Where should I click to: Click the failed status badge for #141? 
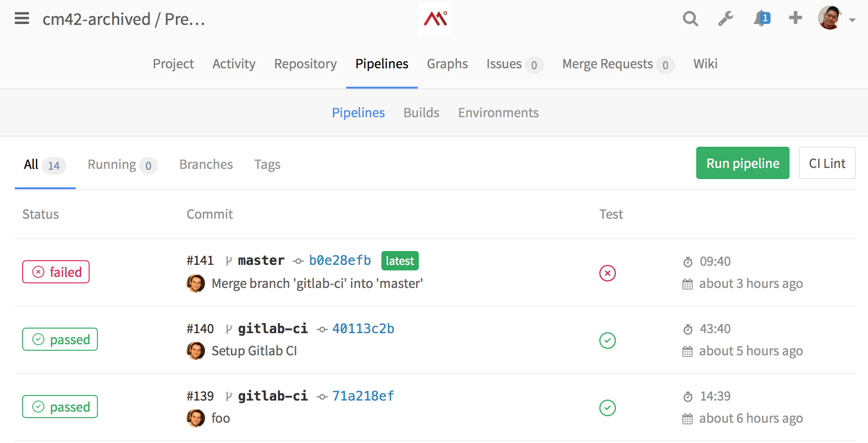56,272
